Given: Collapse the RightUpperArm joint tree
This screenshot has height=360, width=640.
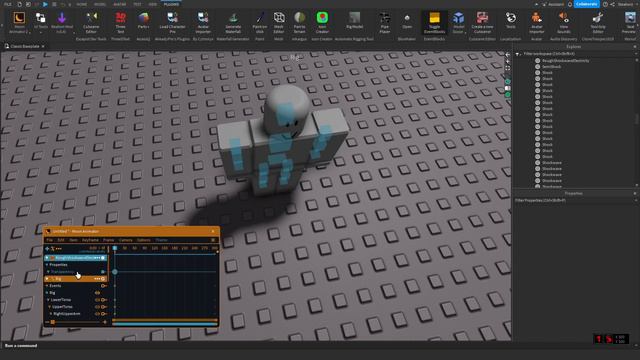Looking at the screenshot, I should point(51,314).
